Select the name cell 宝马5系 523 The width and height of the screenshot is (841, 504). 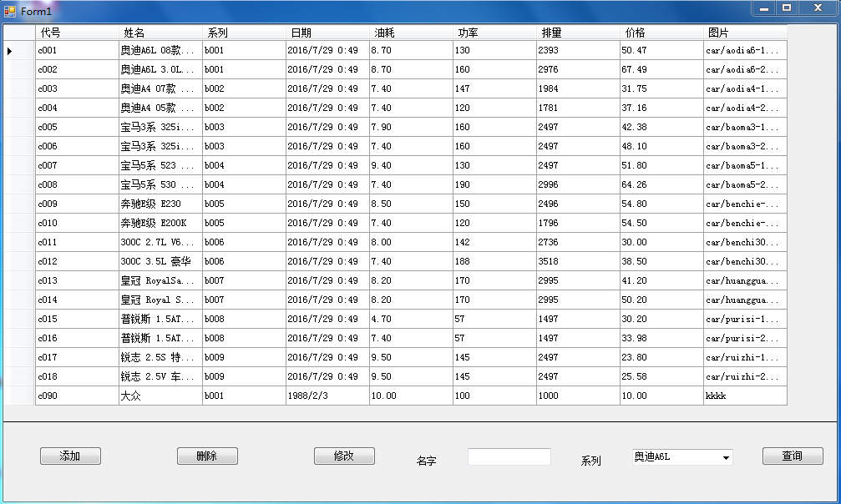click(161, 166)
